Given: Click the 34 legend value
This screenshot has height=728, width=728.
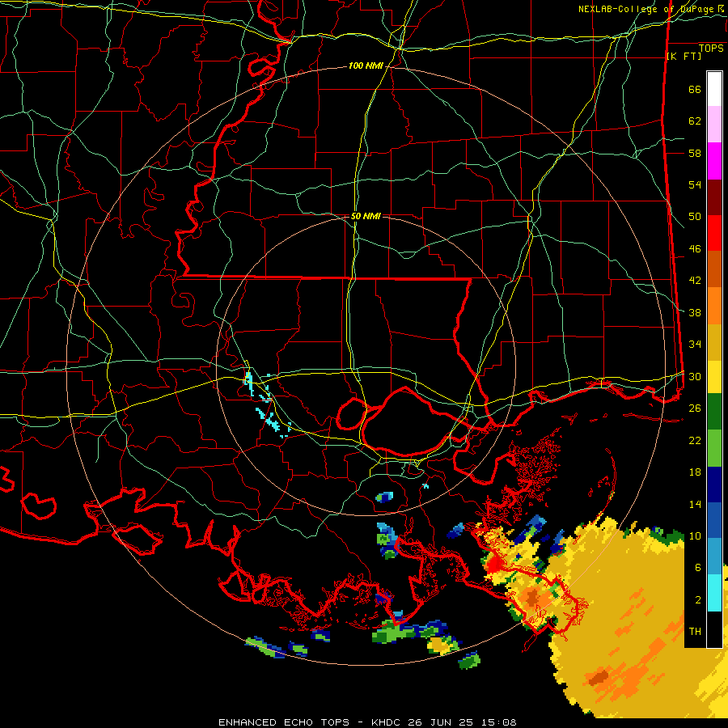Looking at the screenshot, I should (695, 345).
